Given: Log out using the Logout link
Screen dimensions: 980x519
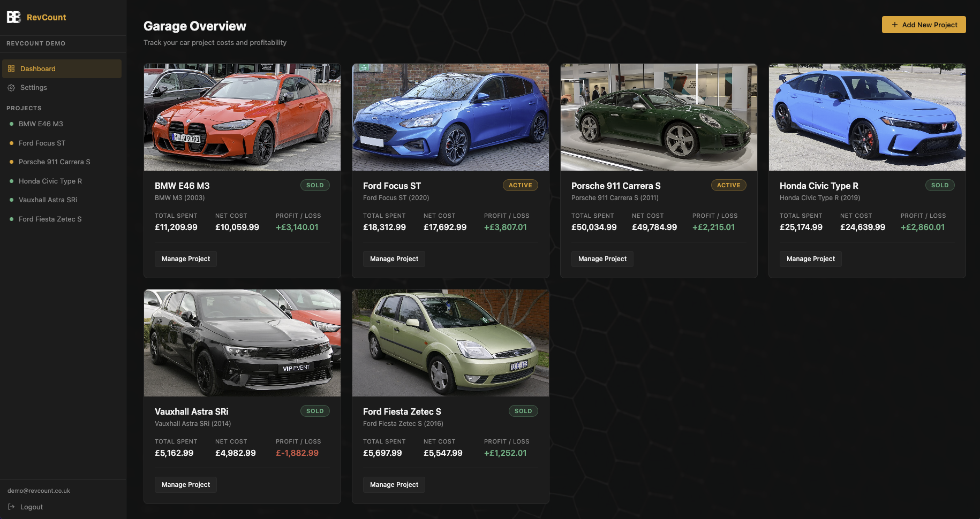Looking at the screenshot, I should coord(25,507).
